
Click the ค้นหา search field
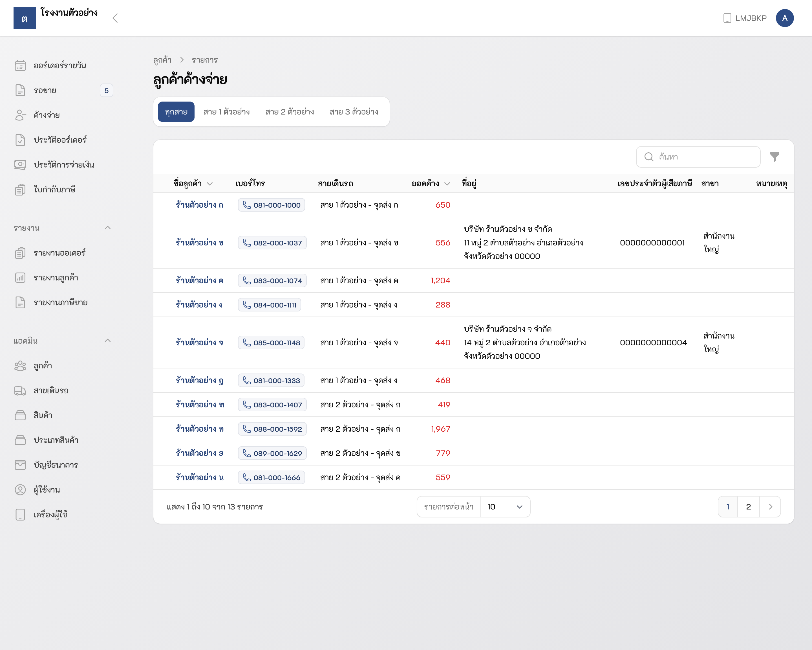pos(698,157)
